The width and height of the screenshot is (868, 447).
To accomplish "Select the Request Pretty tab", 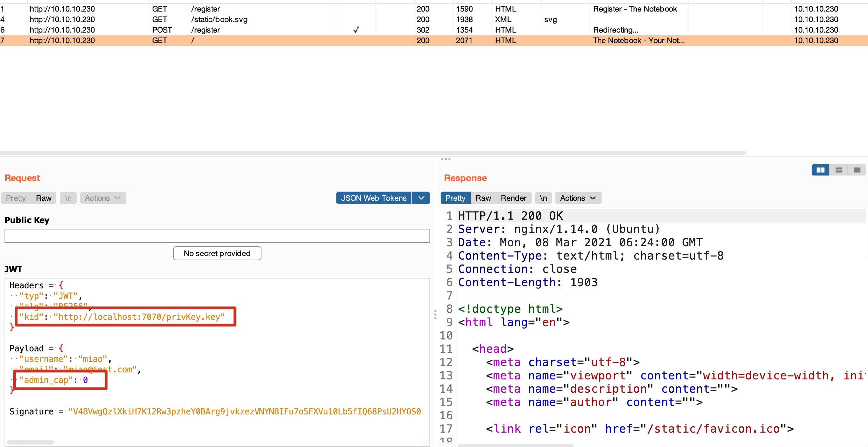I will point(16,198).
